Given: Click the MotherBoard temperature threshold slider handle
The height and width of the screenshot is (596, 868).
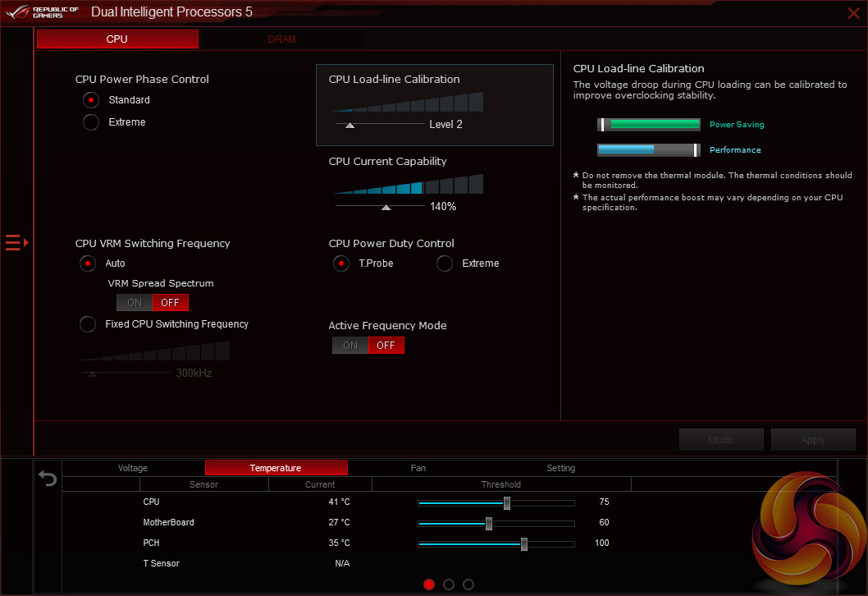Looking at the screenshot, I should 489,524.
